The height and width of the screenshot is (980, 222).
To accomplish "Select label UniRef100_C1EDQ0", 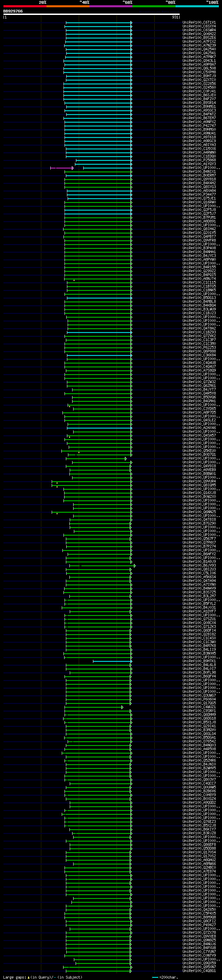I will click(x=199, y=156).
